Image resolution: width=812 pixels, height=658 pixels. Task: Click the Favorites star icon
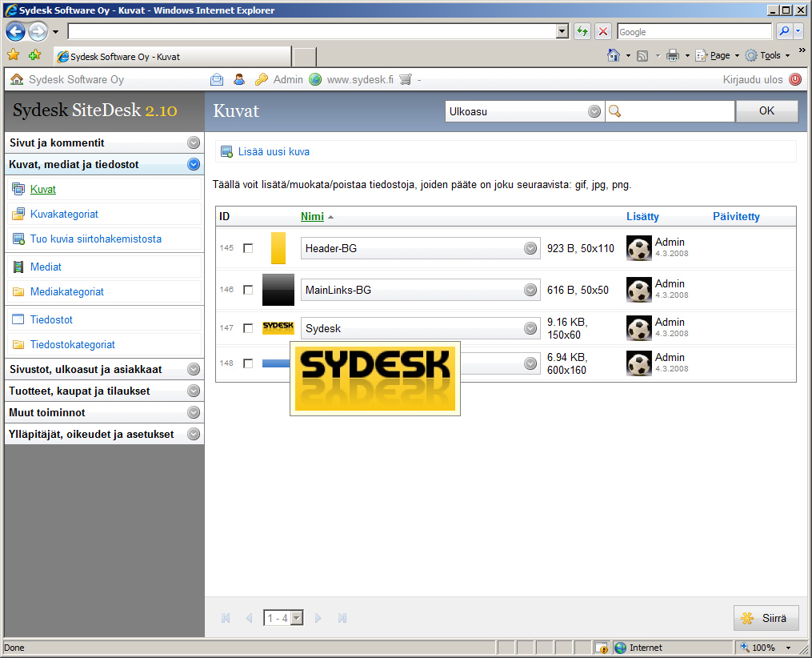14,55
